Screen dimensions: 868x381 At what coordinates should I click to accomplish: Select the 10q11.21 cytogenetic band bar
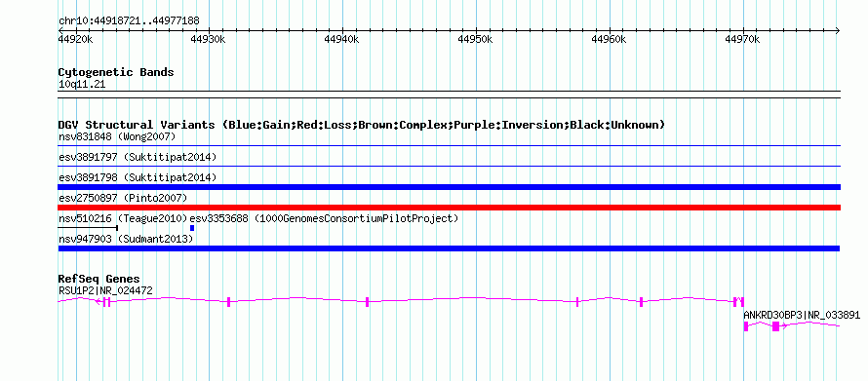[449, 95]
